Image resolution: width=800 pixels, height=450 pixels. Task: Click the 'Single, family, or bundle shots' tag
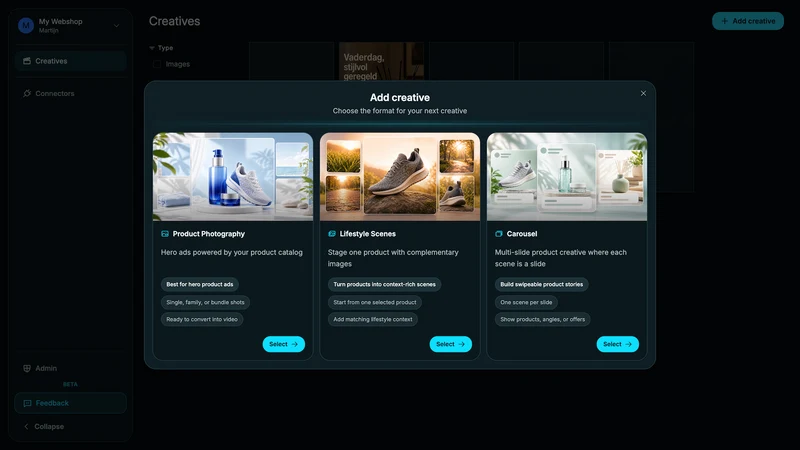(x=205, y=302)
